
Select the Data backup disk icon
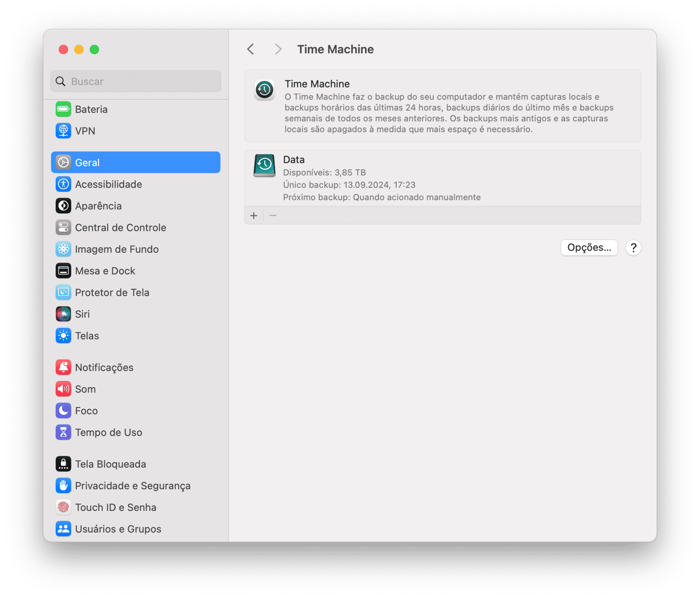coord(264,166)
